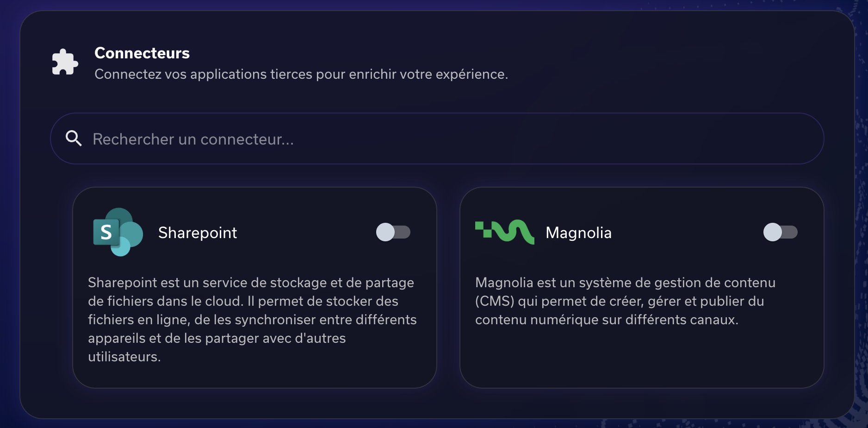This screenshot has height=428, width=868.
Task: Click the white 'S' tile in Sharepoint logo
Action: (106, 232)
